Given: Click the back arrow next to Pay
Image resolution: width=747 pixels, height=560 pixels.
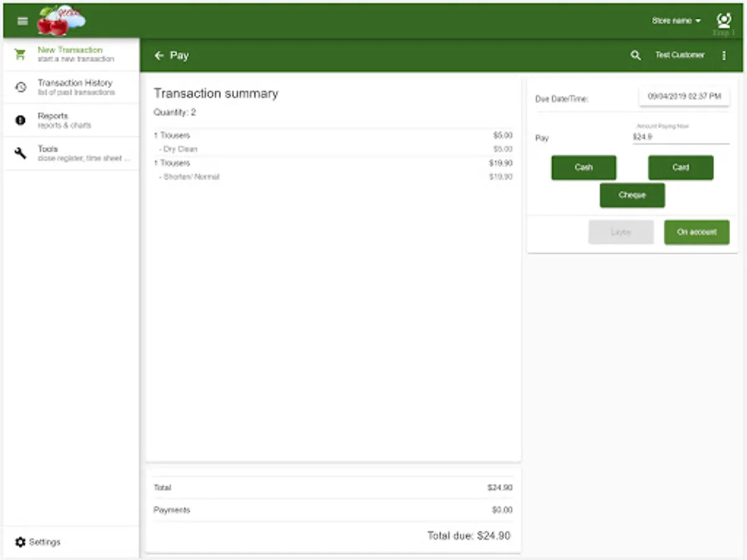Looking at the screenshot, I should tap(159, 55).
